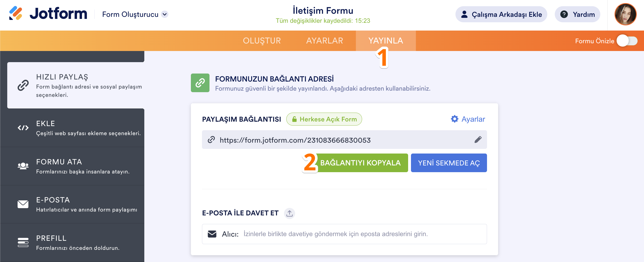This screenshot has height=262, width=644.
Task: Click the Yardım question mark icon
Action: pos(564,14)
